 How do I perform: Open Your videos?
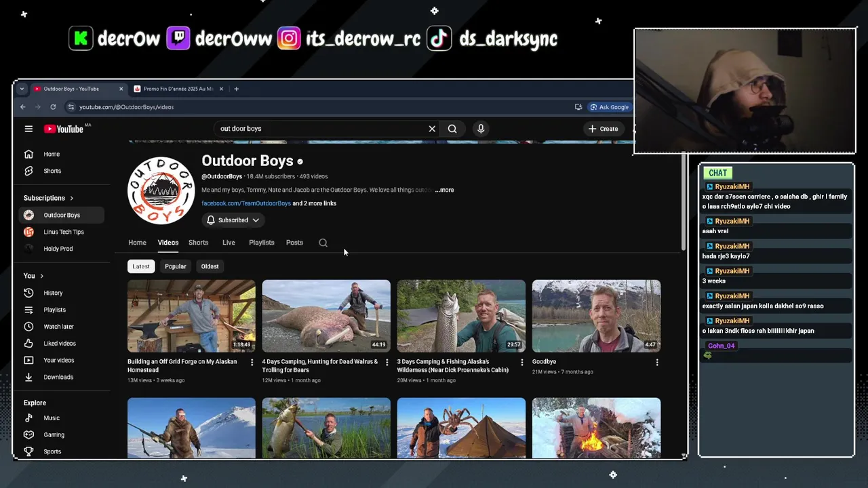tap(61, 360)
